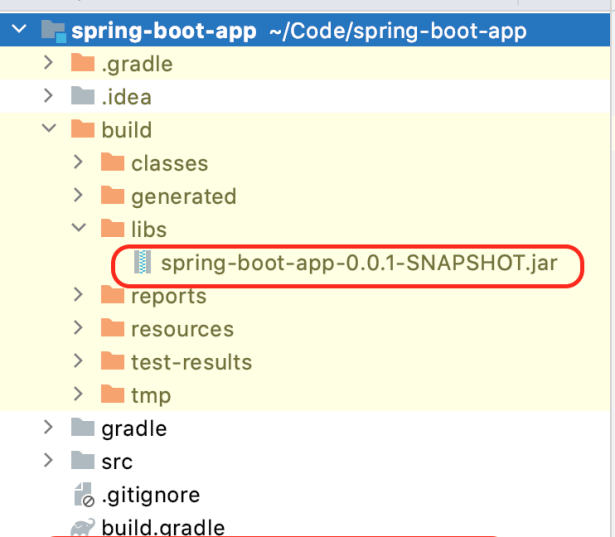This screenshot has height=537, width=615.
Task: Click the .gitignore file icon
Action: pos(84,495)
